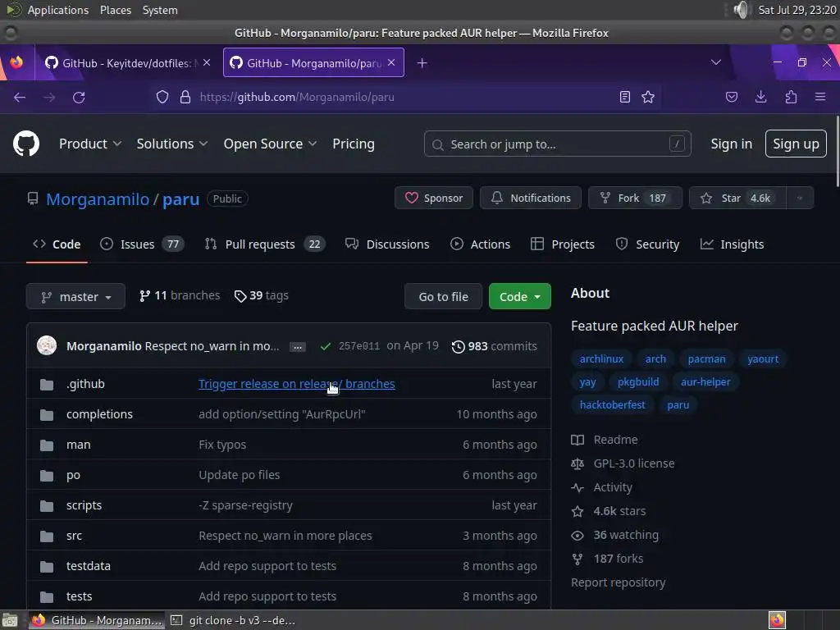Expand the Product menu
Image resolution: width=840 pixels, height=630 pixels.
coord(90,144)
